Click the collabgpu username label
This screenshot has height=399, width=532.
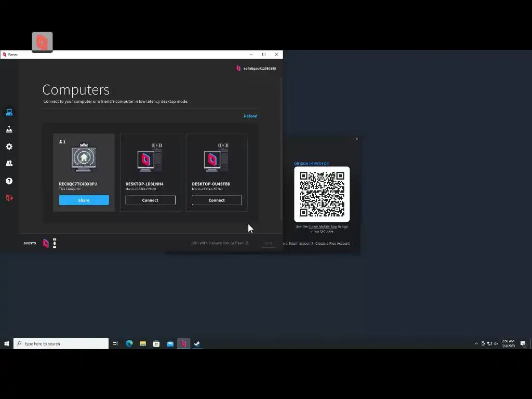(260, 69)
